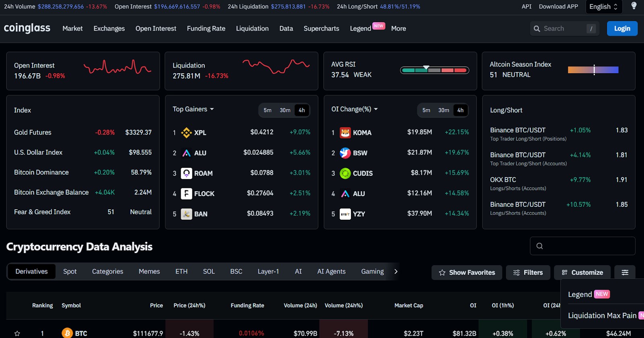Viewport: 644px width, 338px height.
Task: Sort table by Price (24h%) column
Action: (190, 305)
